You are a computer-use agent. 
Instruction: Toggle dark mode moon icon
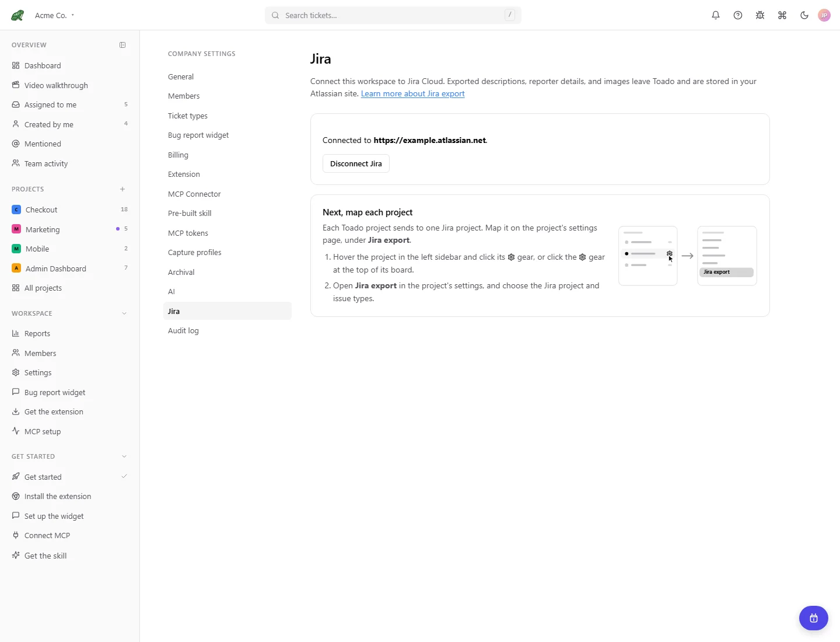coord(804,15)
